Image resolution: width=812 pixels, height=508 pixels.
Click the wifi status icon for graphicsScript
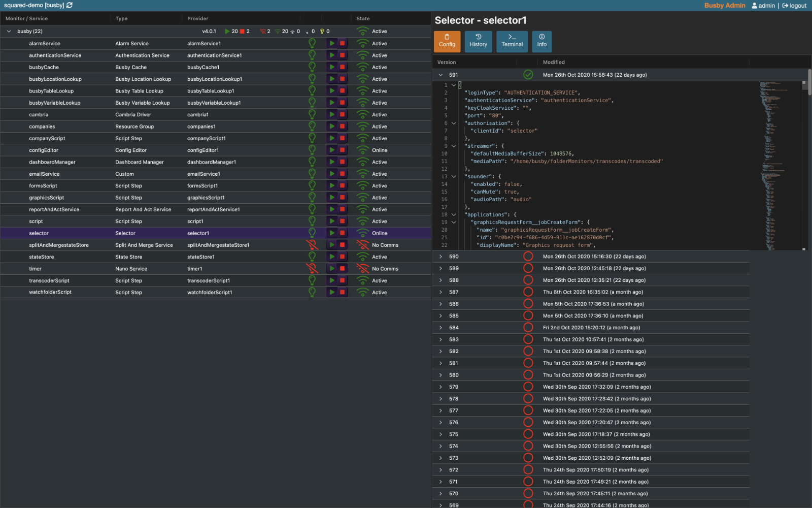pos(363,197)
